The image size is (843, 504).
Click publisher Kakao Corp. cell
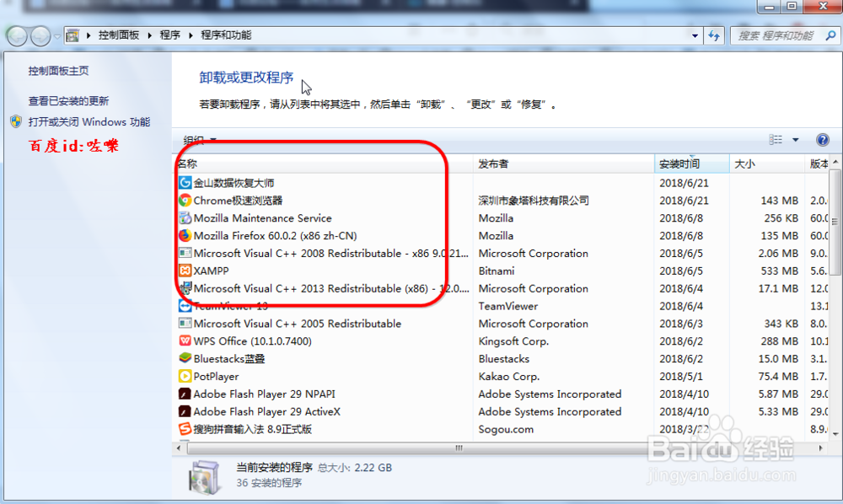509,376
